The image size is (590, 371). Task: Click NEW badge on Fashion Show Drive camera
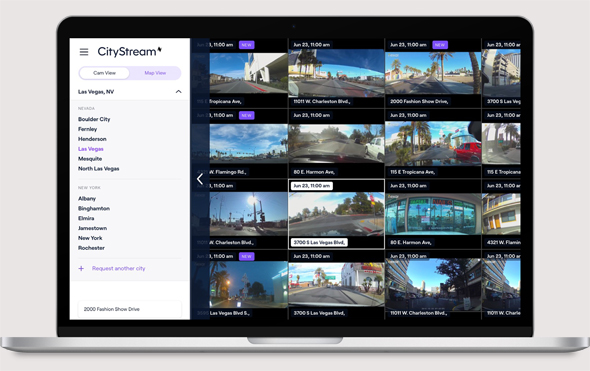point(440,45)
